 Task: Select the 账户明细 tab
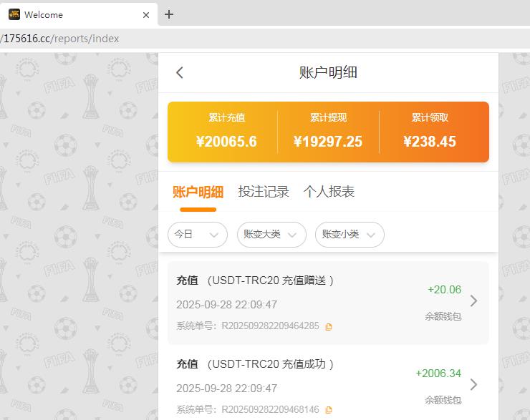(x=198, y=192)
